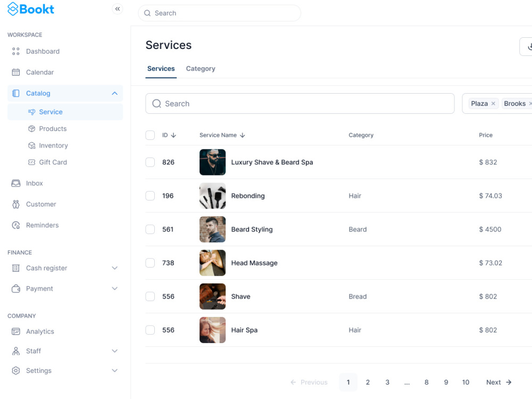Screen dimensions: 532x399
Task: Check the Rebonding row checkbox
Action: (x=150, y=196)
